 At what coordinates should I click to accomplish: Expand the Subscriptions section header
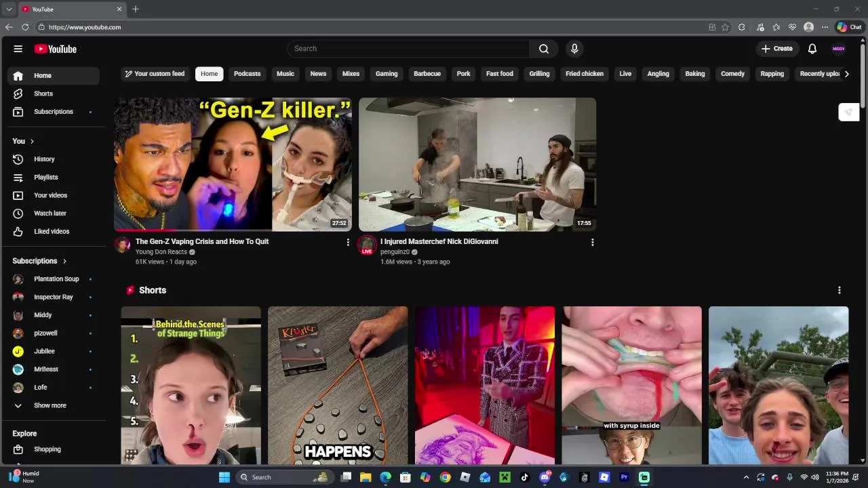[x=40, y=261]
